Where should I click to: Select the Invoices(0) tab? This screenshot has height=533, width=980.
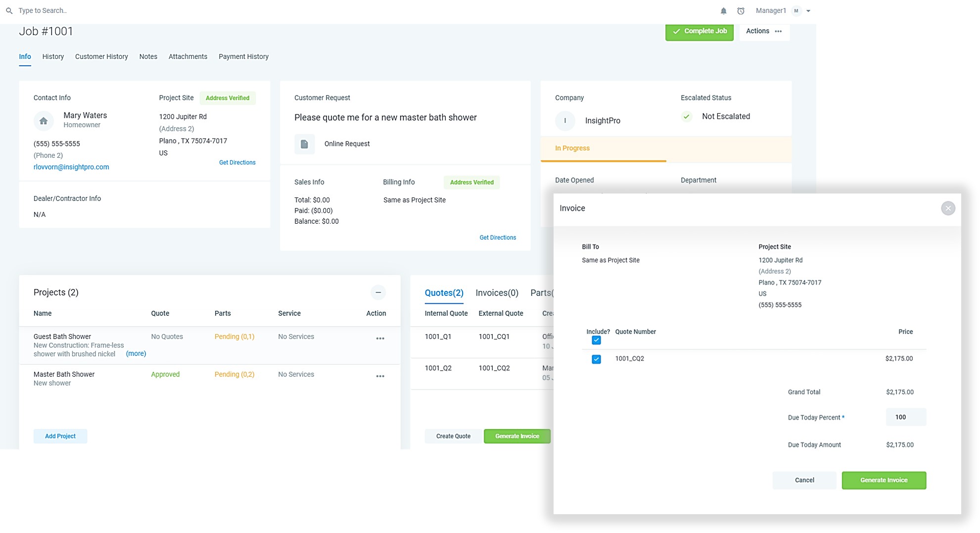pyautogui.click(x=497, y=293)
